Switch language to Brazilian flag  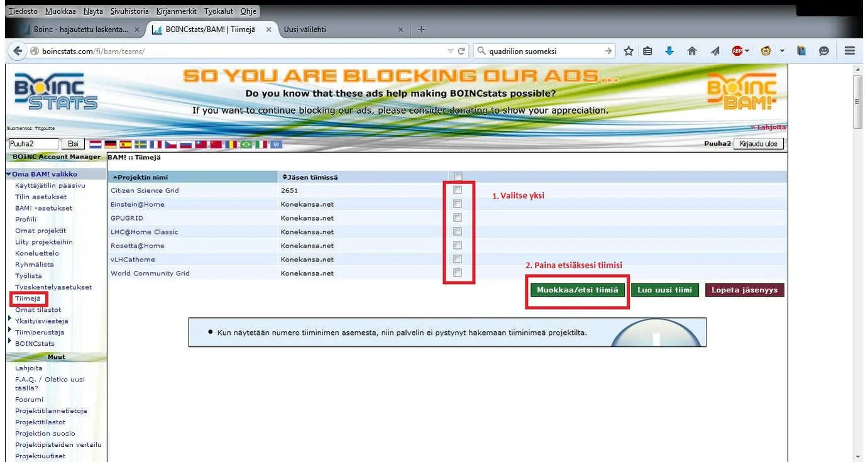click(x=246, y=144)
